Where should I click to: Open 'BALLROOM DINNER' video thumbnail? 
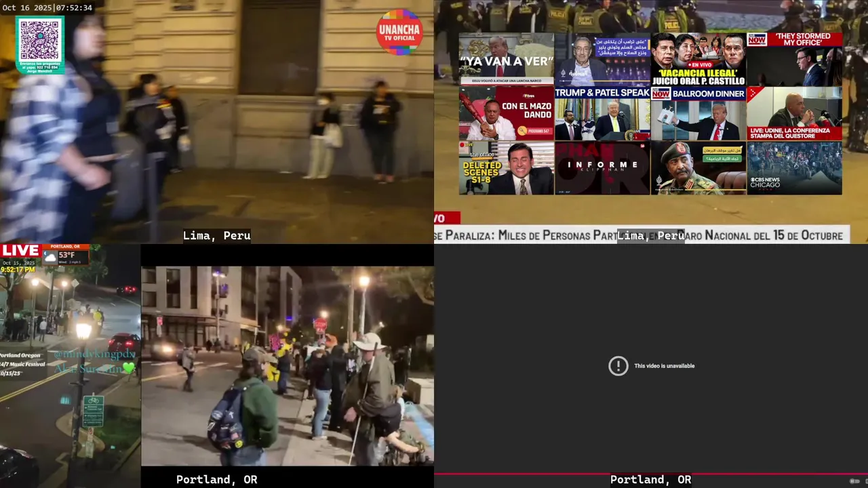point(698,113)
